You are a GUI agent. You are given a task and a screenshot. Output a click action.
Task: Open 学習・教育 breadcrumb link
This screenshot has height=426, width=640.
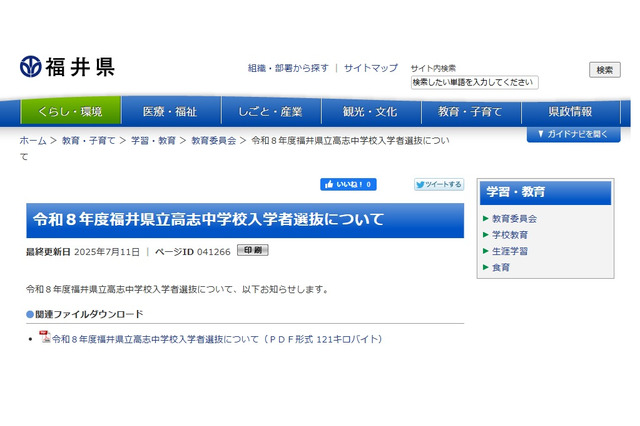153,141
